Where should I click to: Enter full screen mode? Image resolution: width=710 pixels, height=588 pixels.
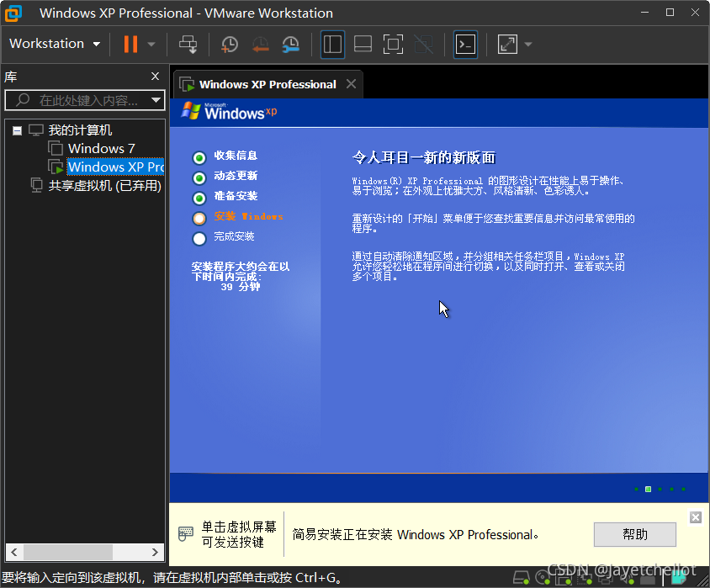pos(393,45)
